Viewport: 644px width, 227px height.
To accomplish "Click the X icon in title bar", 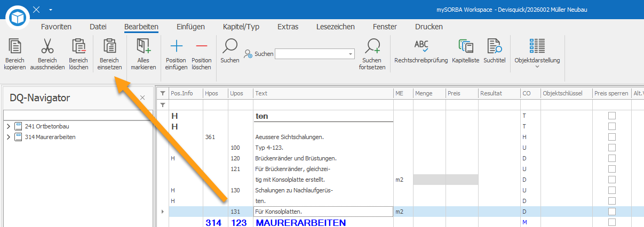I will click(x=36, y=10).
